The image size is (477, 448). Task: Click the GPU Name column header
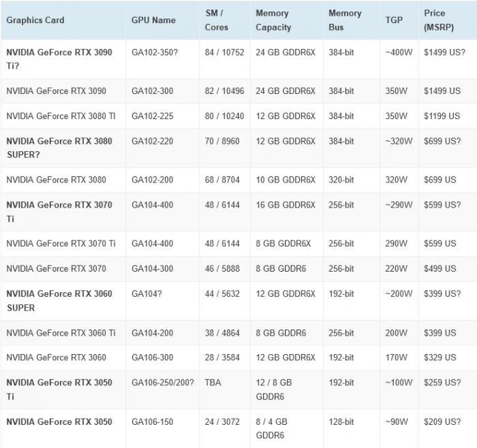[153, 20]
